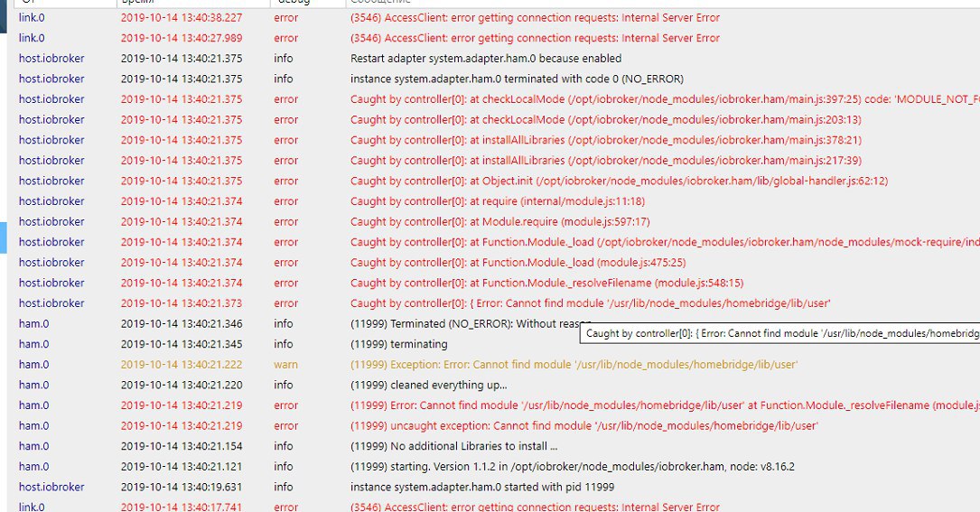Click 'error' level in 'uncaught exception' row
The height and width of the screenshot is (512, 980).
[x=285, y=425]
